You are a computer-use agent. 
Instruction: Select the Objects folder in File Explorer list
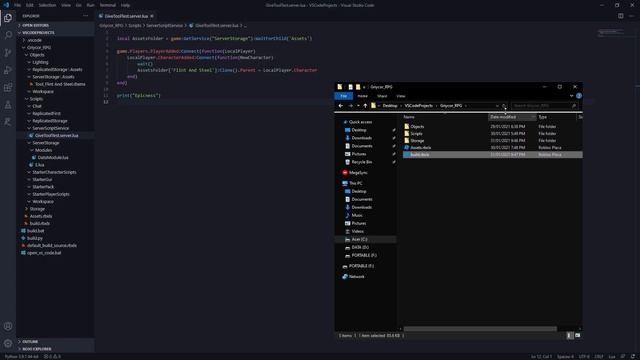pos(417,127)
